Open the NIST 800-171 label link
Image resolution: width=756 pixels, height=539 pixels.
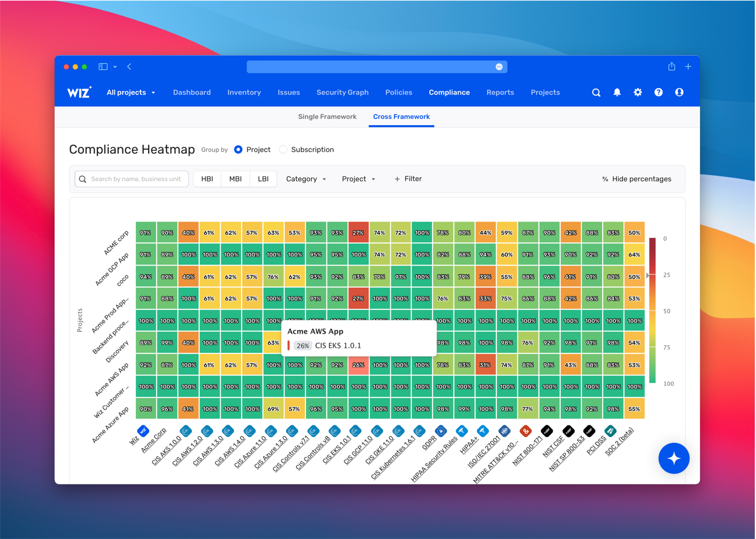click(527, 451)
